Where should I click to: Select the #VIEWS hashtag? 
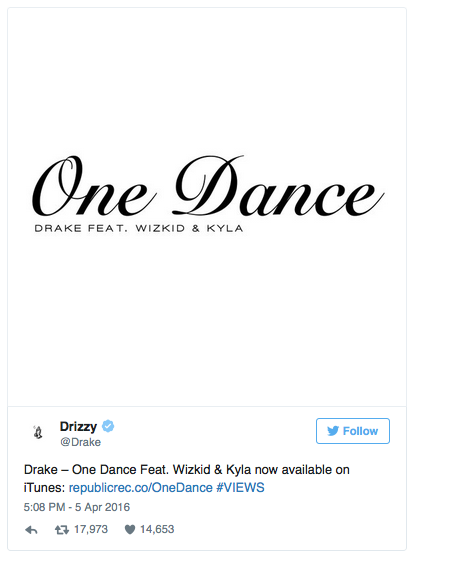240,488
